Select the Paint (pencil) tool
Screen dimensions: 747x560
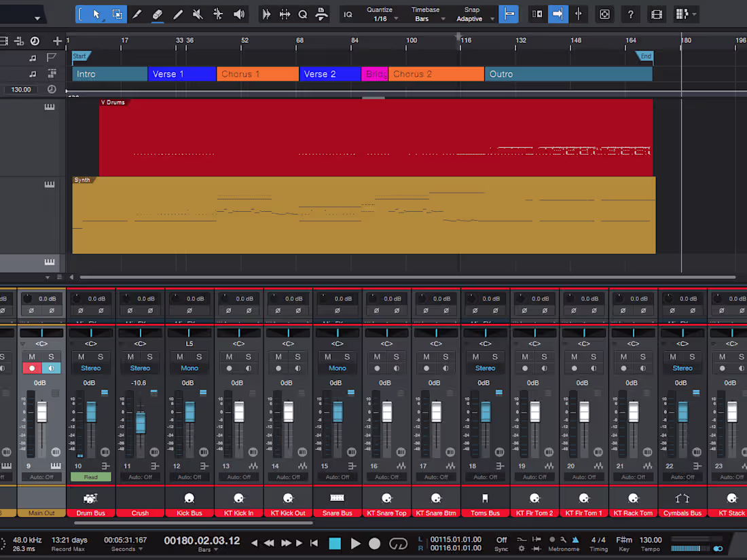click(x=178, y=14)
